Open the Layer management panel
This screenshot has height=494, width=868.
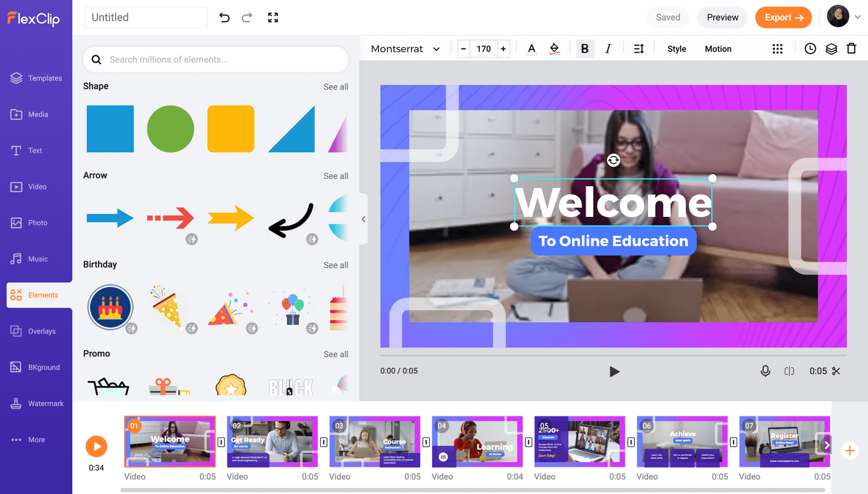click(x=831, y=49)
